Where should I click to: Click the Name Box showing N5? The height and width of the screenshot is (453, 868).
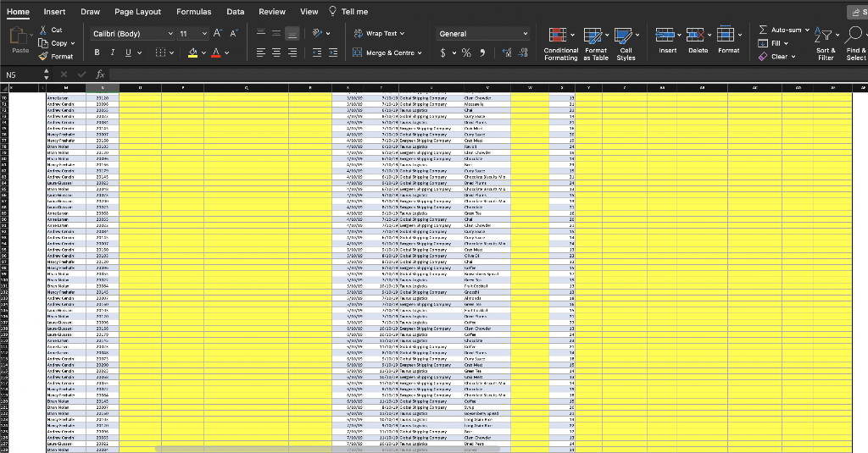(22, 75)
